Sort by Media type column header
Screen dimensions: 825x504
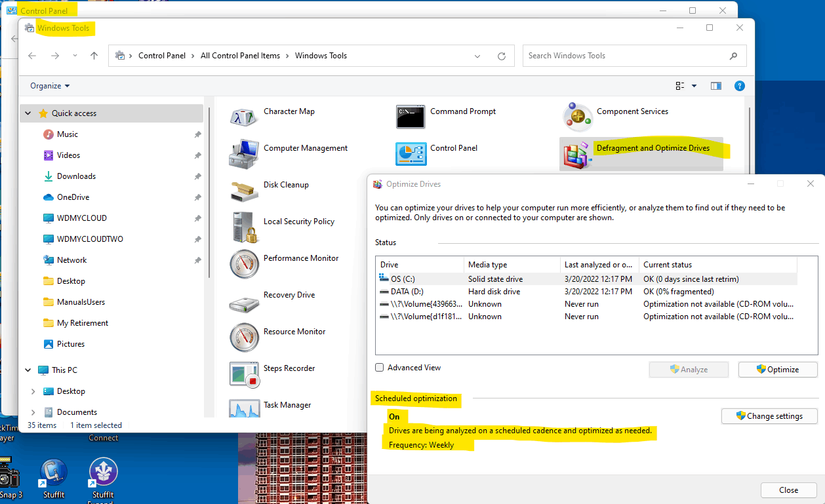(x=512, y=265)
